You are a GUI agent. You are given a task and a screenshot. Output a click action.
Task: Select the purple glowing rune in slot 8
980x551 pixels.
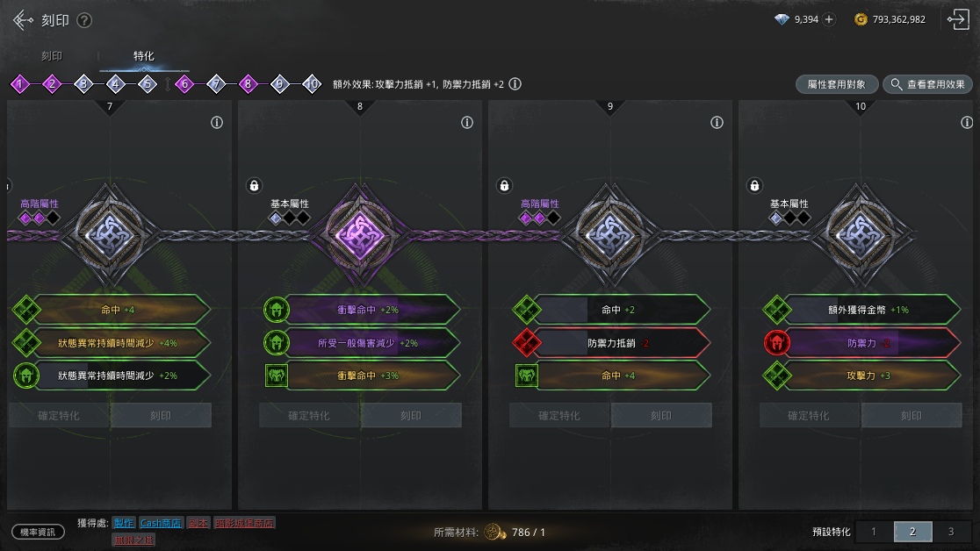[x=360, y=235]
